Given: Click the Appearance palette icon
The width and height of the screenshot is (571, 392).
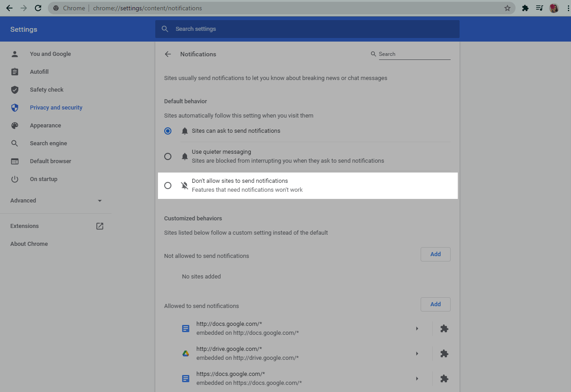Looking at the screenshot, I should [15, 126].
